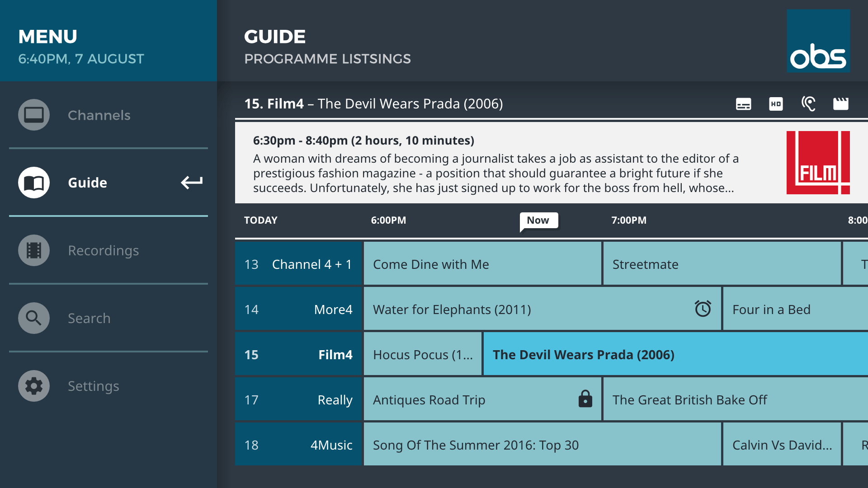The height and width of the screenshot is (488, 868).
Task: Select the Guide menu item
Action: coord(108,183)
